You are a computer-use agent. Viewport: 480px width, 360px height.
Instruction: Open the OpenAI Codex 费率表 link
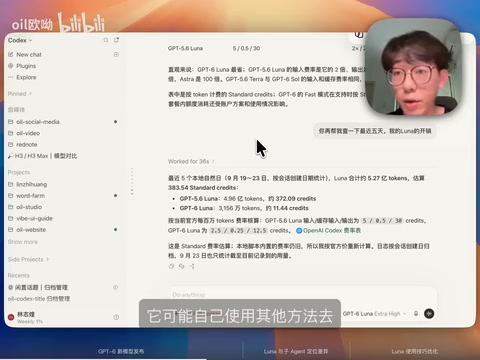[328, 230]
